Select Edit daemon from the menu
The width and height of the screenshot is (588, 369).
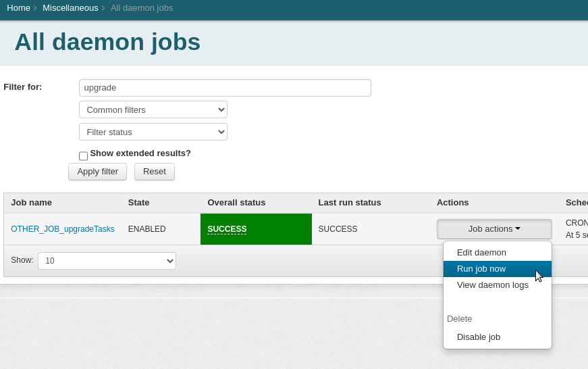point(481,252)
